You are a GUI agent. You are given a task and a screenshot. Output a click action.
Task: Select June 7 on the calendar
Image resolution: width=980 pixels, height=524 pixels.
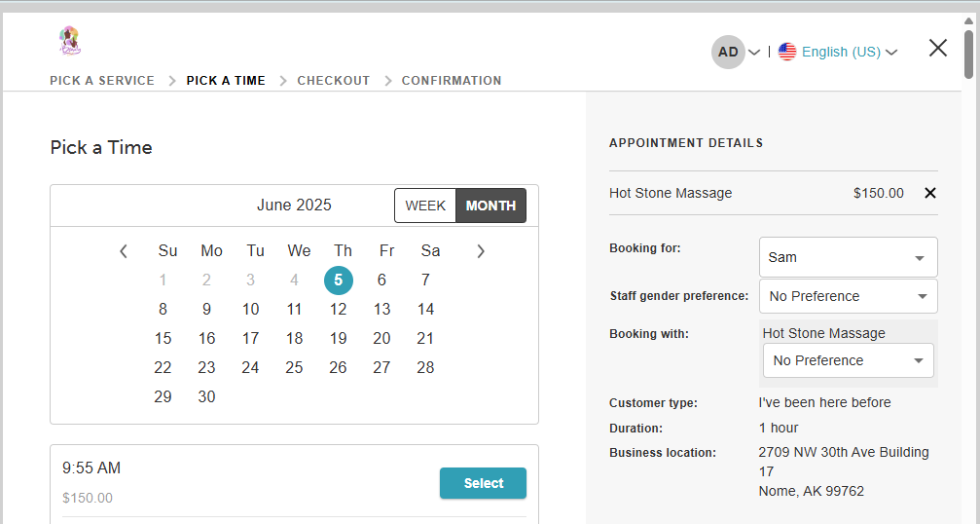click(425, 281)
